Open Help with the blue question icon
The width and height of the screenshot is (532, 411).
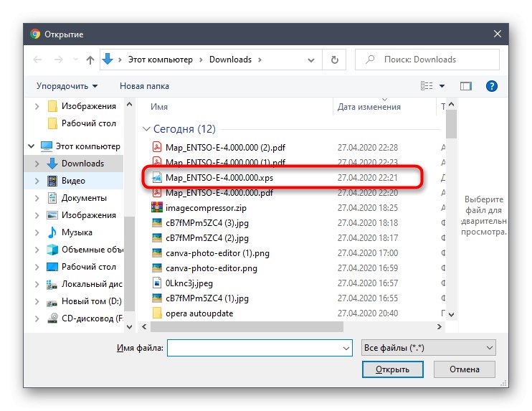[x=491, y=86]
